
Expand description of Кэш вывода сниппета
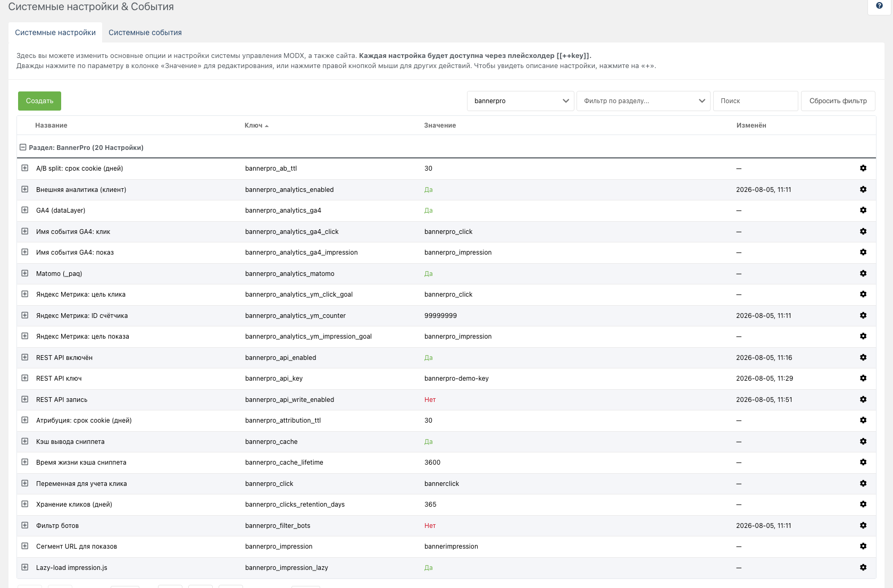[24, 441]
